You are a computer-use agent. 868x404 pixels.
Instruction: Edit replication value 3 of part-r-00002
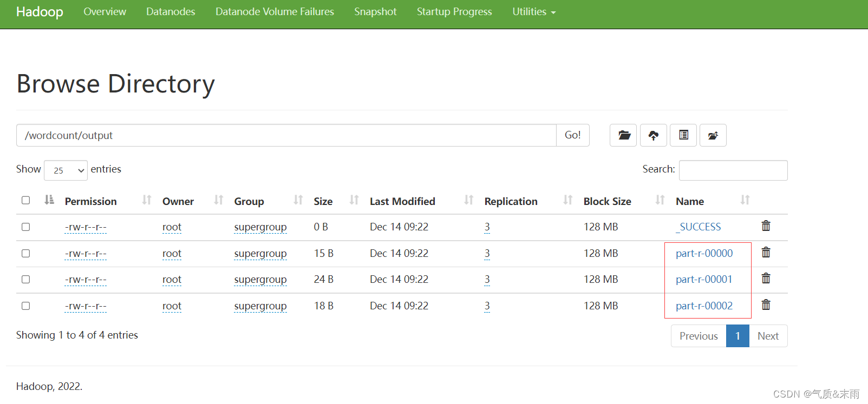(487, 306)
